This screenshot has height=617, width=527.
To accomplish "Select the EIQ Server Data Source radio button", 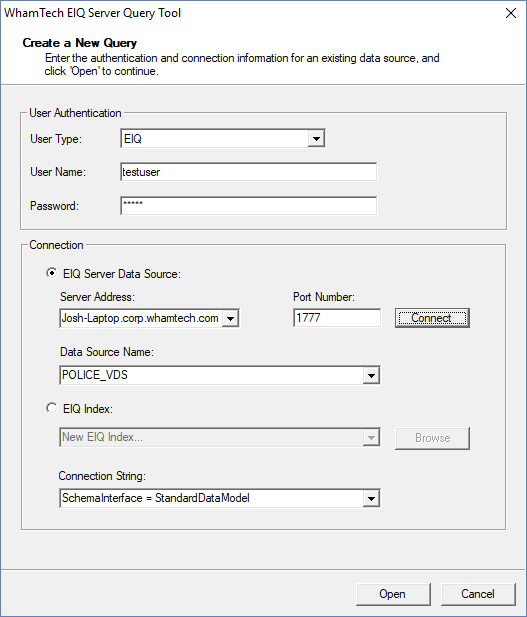I will 52,273.
